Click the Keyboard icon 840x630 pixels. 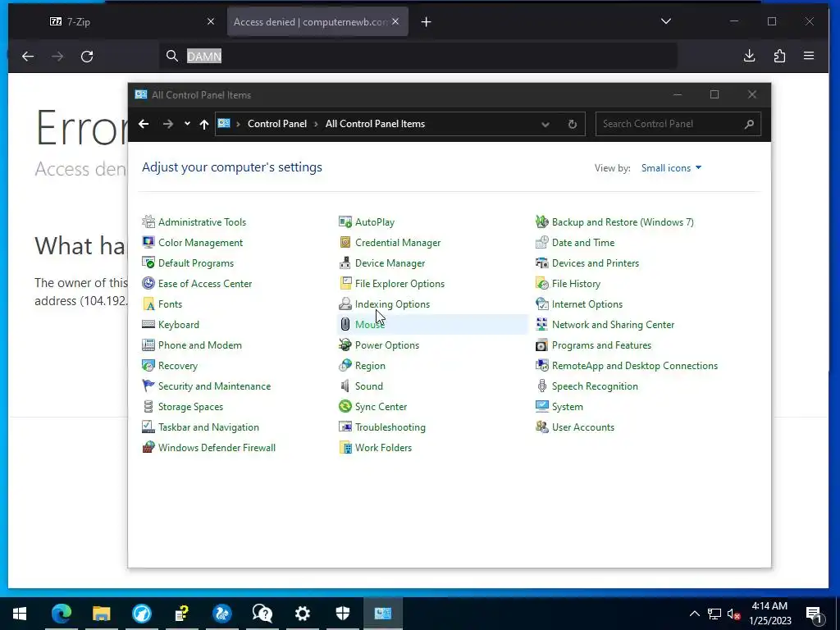click(148, 325)
